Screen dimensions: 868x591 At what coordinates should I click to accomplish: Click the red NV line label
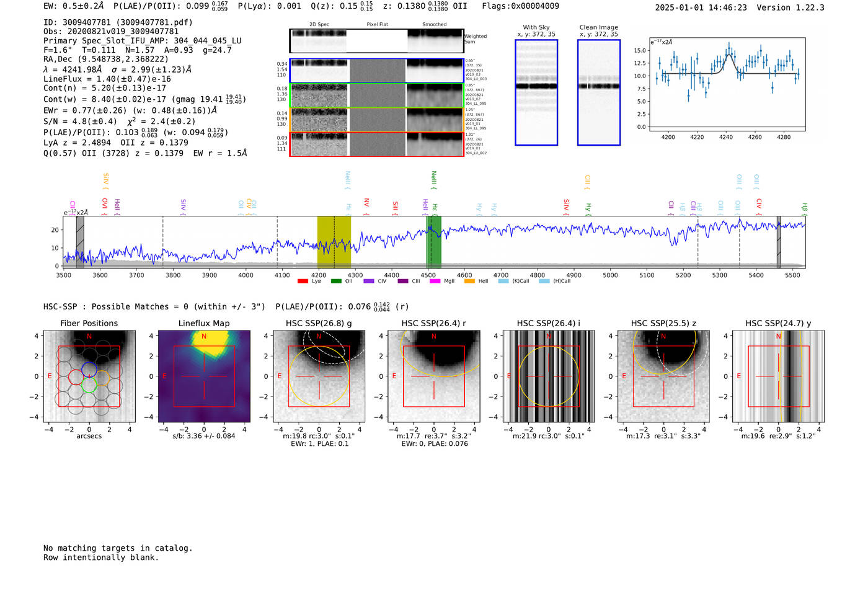click(x=366, y=203)
